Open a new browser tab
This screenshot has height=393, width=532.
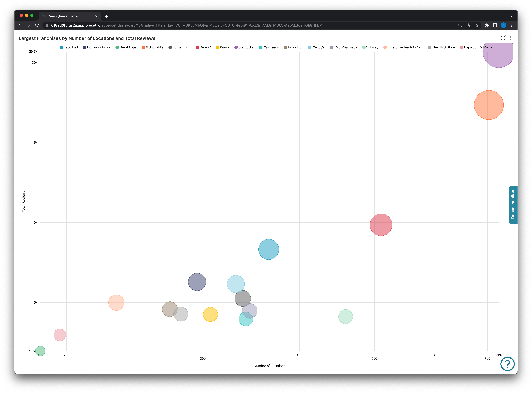106,16
